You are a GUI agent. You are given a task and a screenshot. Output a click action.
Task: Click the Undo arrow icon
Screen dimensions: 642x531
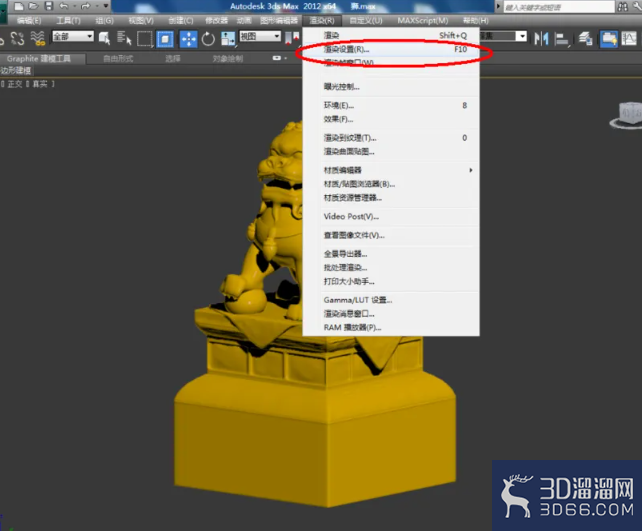(63, 6)
